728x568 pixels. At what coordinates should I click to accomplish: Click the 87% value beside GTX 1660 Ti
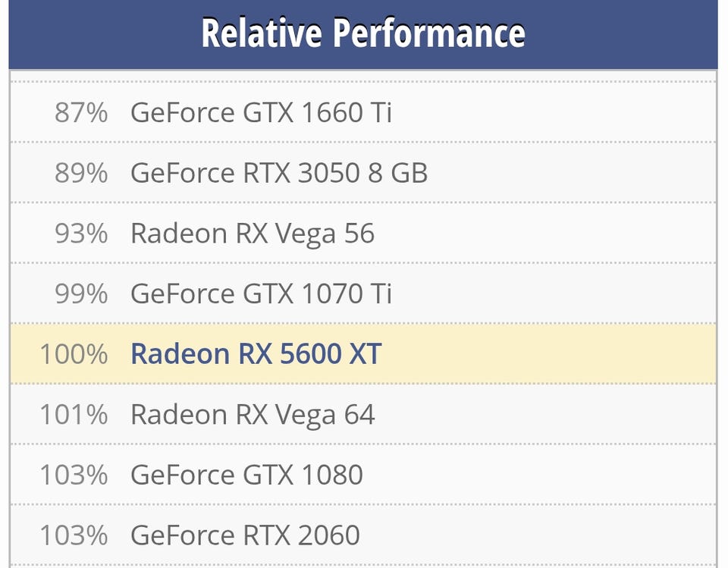pyautogui.click(x=81, y=113)
